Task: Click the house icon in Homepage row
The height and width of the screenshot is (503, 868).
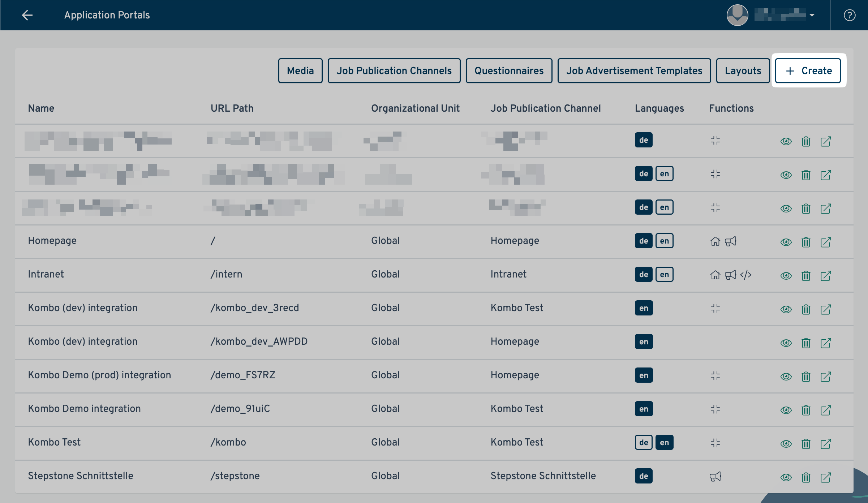Action: tap(715, 241)
